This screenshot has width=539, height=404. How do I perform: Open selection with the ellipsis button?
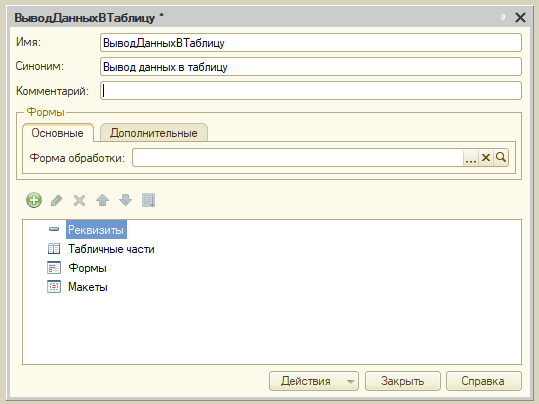[x=471, y=158]
